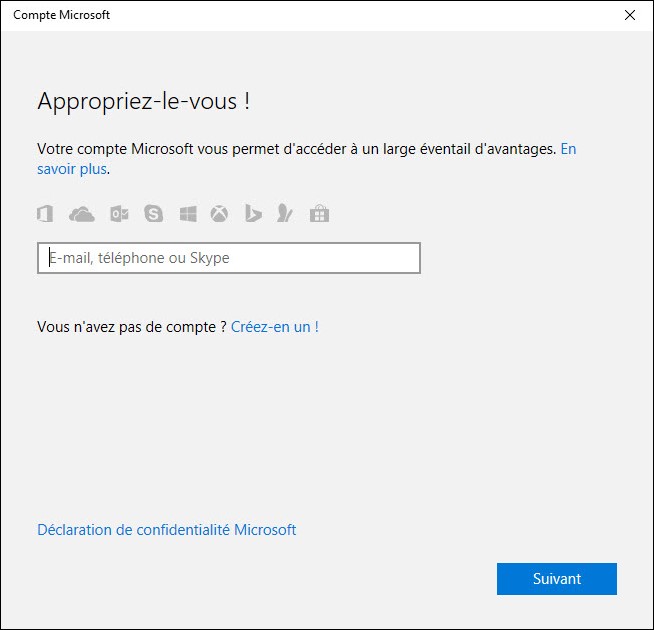Click the Outlook icon
Image resolution: width=654 pixels, height=630 pixels.
[x=119, y=213]
